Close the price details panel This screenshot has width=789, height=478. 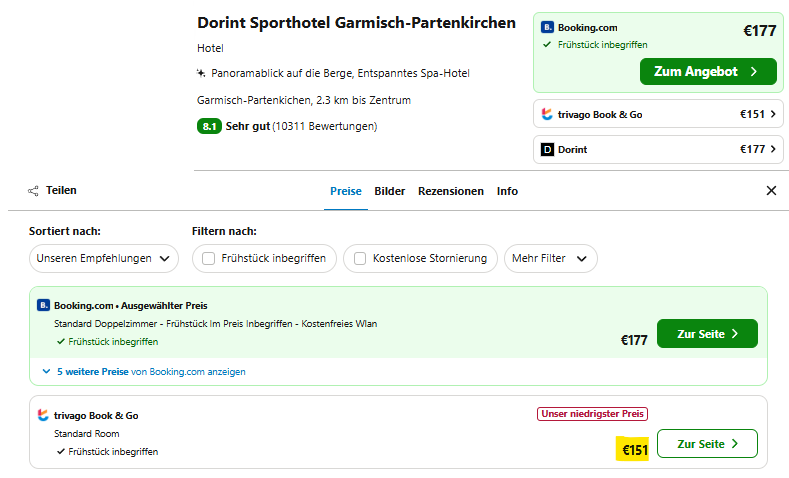point(771,190)
